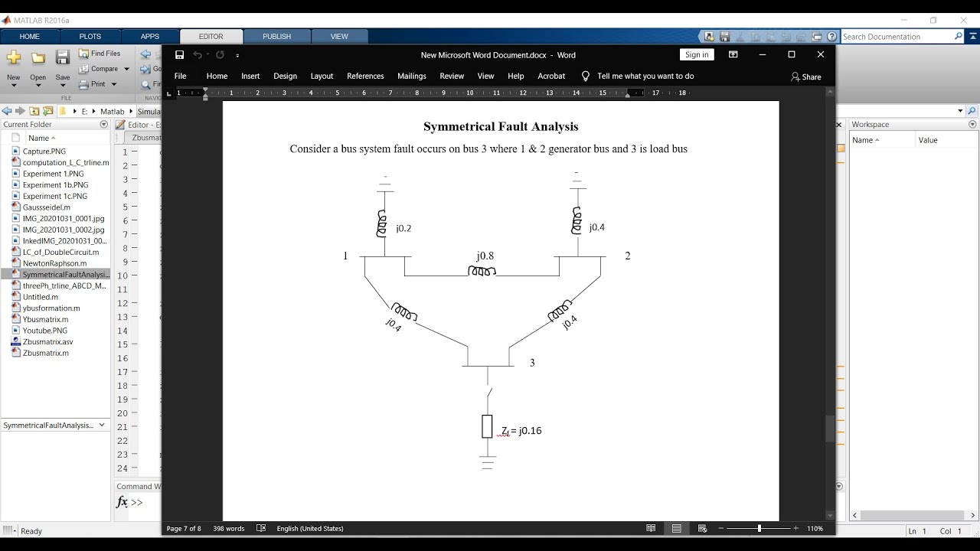The image size is (980, 551).
Task: Click the Find Files icon in MATLAB
Action: point(84,54)
